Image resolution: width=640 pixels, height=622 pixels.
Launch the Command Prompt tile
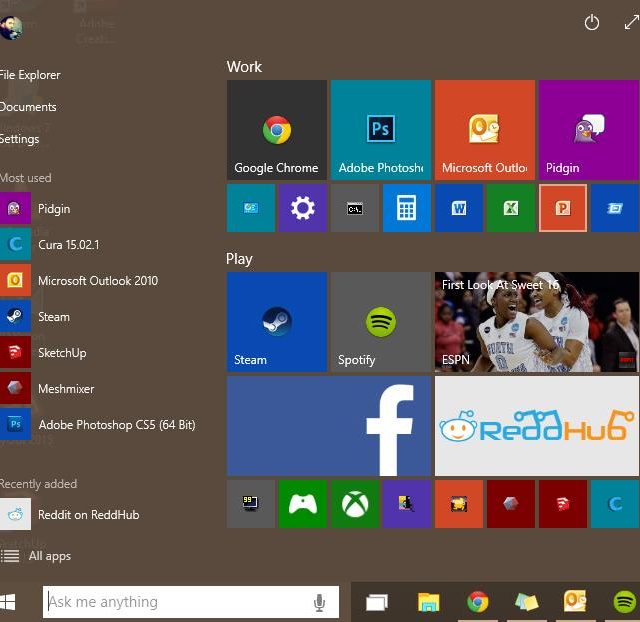point(355,208)
